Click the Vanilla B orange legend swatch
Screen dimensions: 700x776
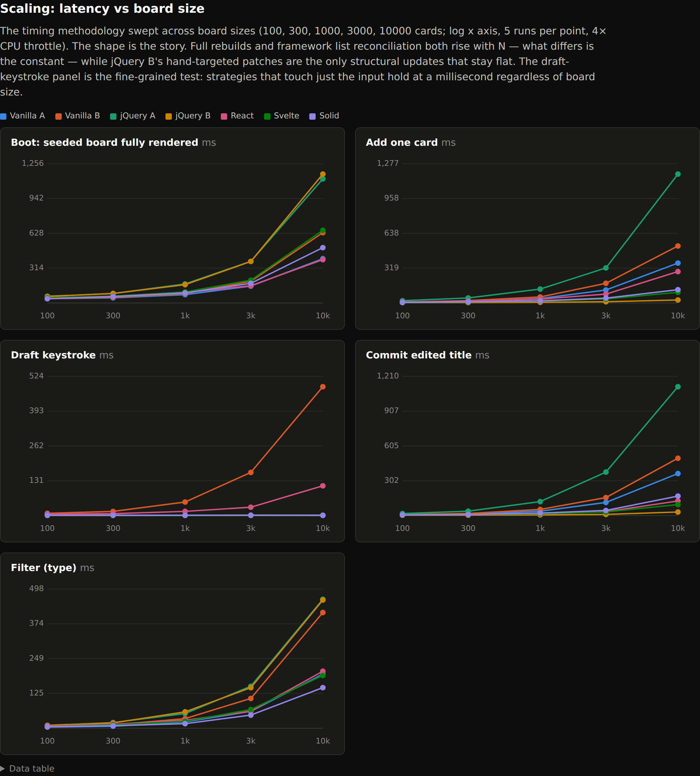(59, 116)
